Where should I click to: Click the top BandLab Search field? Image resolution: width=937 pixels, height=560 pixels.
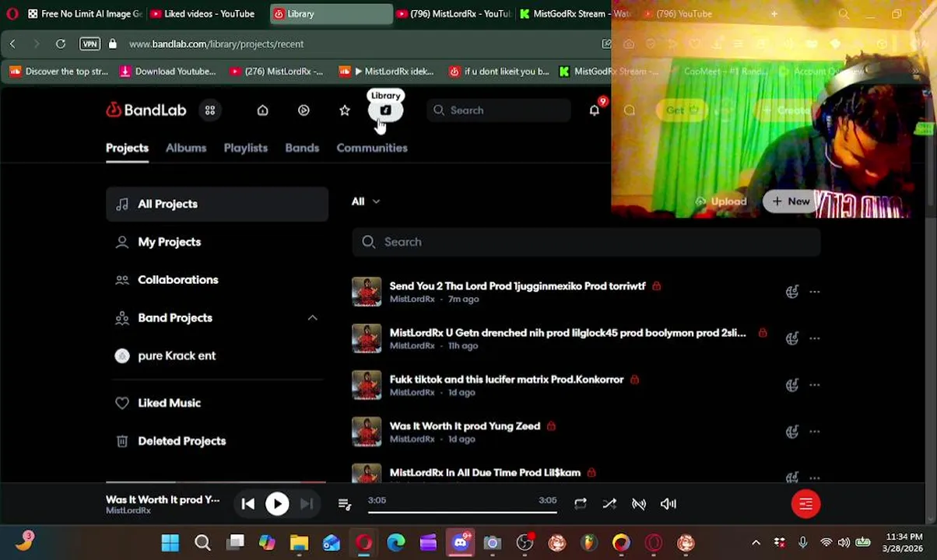499,110
